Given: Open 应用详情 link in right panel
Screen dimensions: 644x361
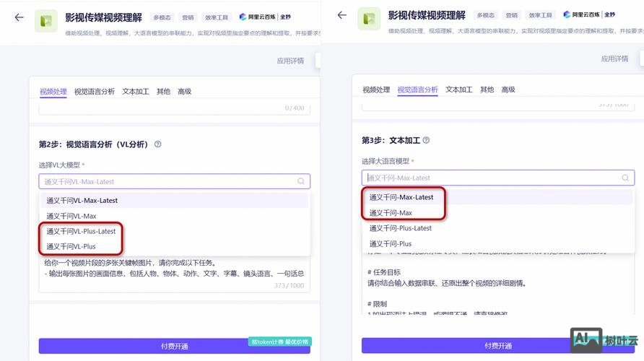Looking at the screenshot, I should pyautogui.click(x=614, y=58).
